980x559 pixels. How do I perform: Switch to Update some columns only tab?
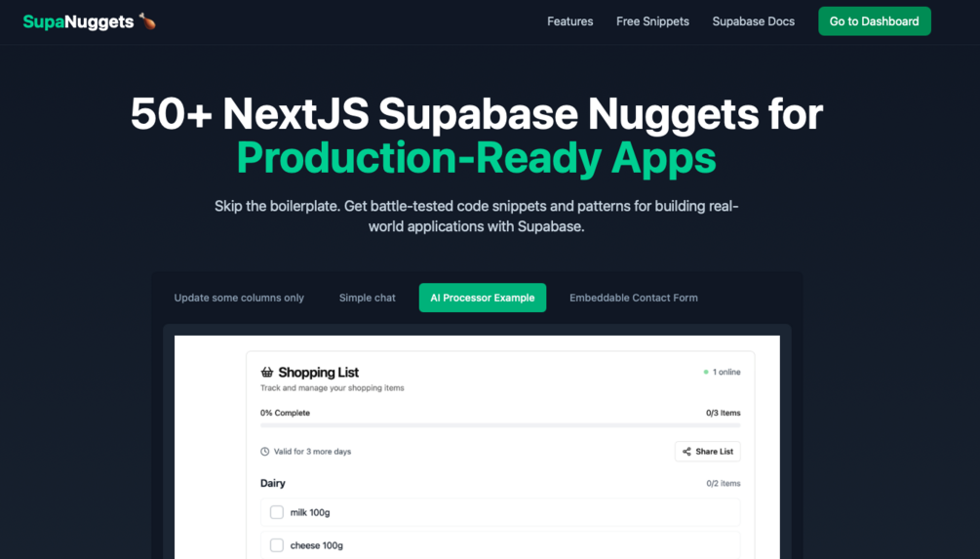coord(239,298)
